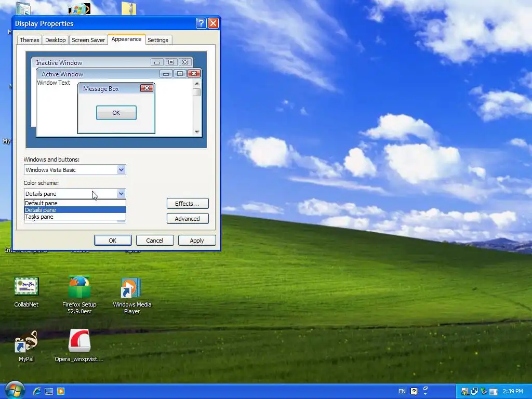This screenshot has height=399, width=532.
Task: Click the preview Inactive Window close button
Action: point(185,62)
